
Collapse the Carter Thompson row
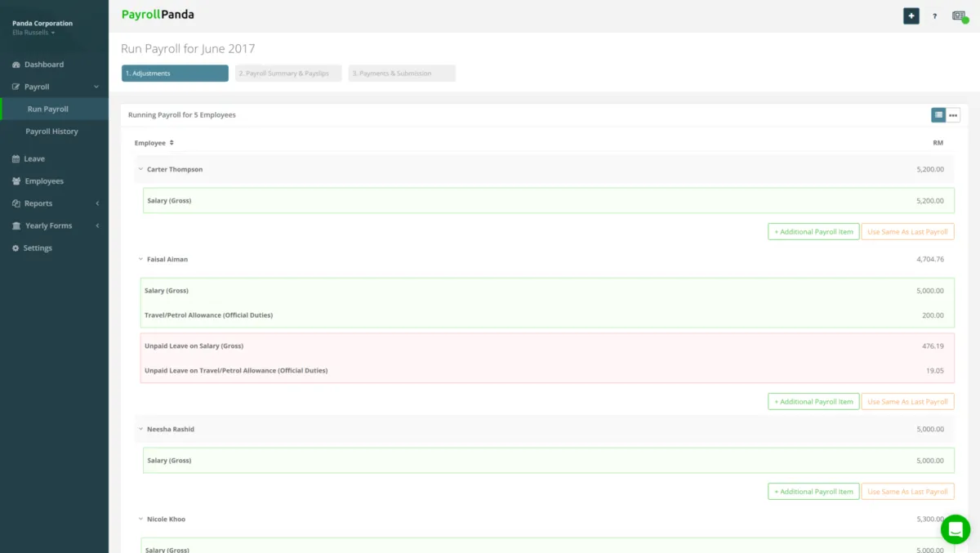(x=140, y=169)
